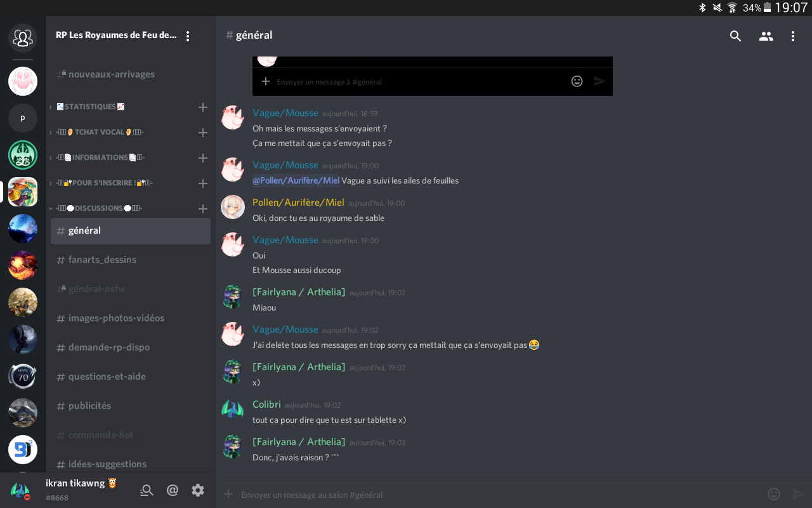
Task: Switch to the fanarts_dessins channel
Action: click(102, 260)
